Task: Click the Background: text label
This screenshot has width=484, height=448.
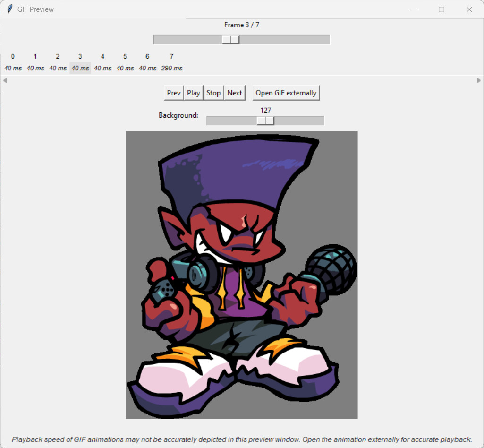Action: coord(178,115)
